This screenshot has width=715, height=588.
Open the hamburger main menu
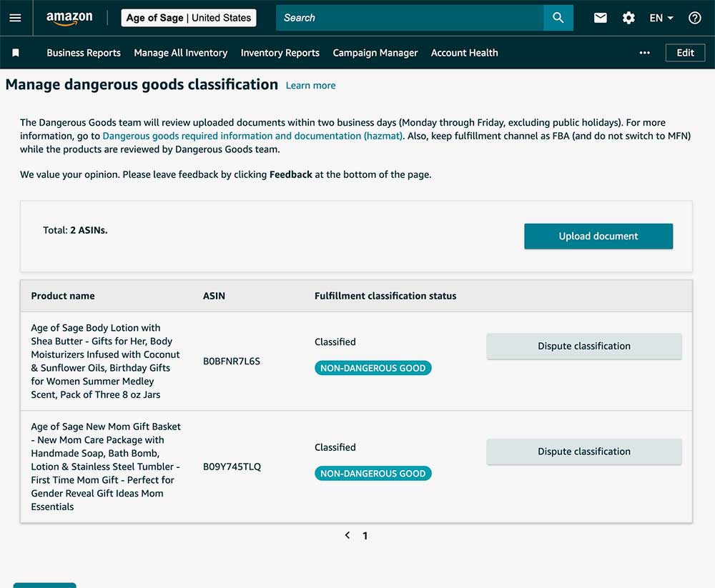click(x=16, y=18)
